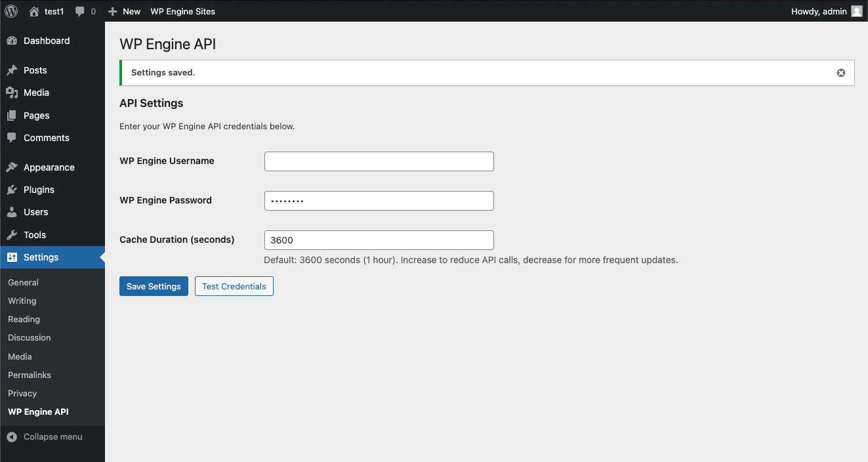Viewport: 868px width, 462px height.
Task: Open the Permalinks settings submenu
Action: [x=30, y=375]
